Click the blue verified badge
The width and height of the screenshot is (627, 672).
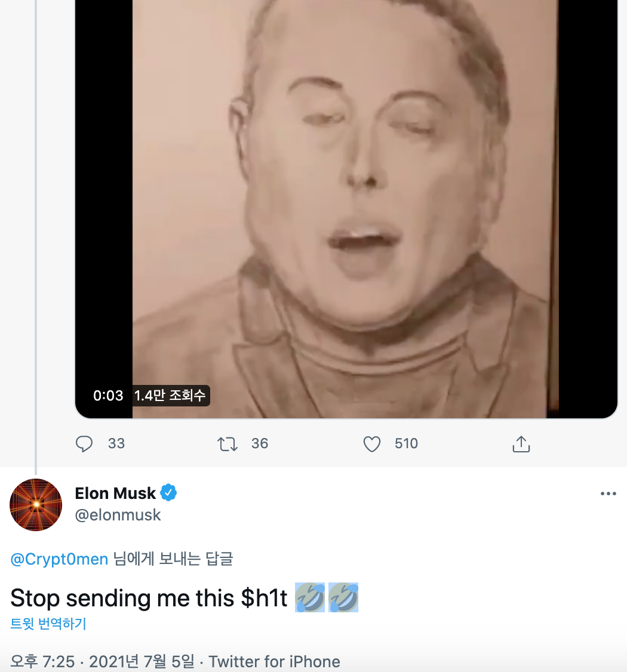click(x=169, y=494)
